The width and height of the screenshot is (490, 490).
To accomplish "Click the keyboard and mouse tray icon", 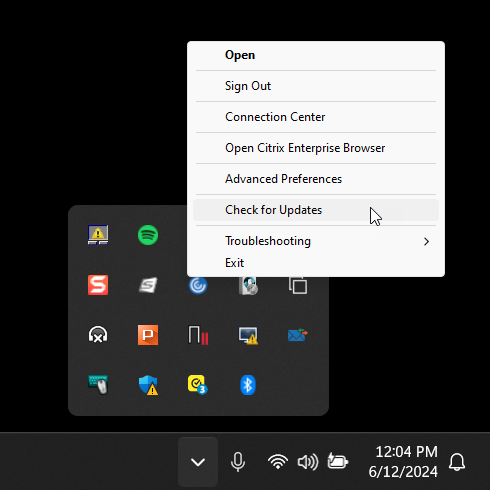I will coord(98,385).
